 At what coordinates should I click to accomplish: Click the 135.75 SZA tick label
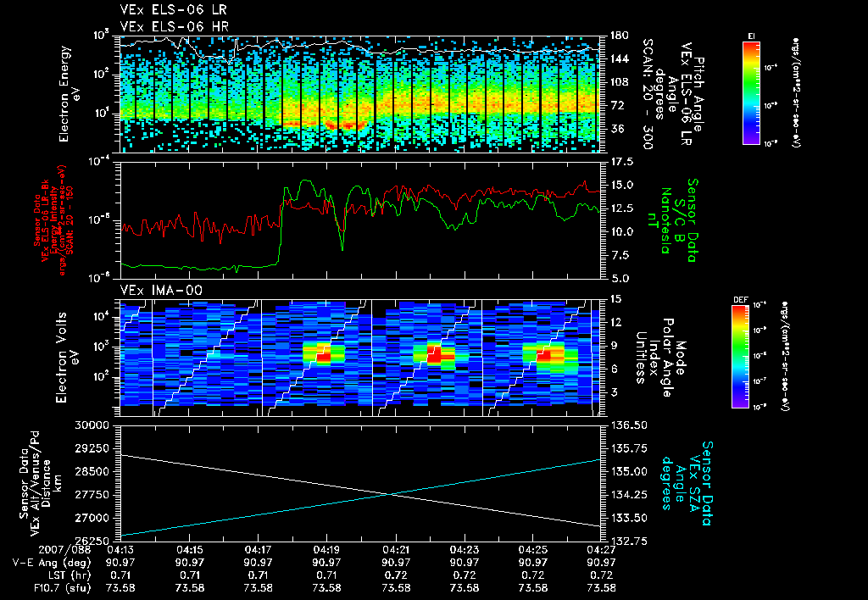pyautogui.click(x=630, y=448)
